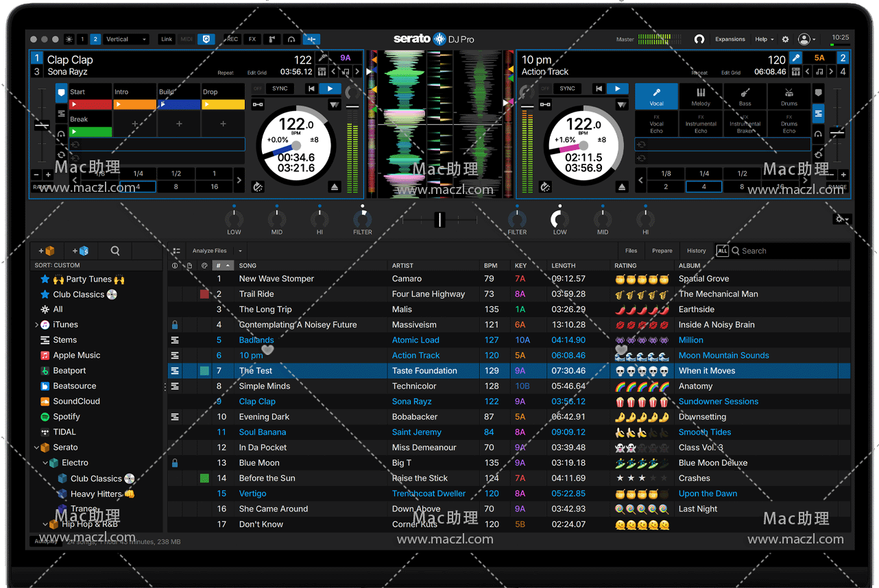
Task: Select the Vocal stem pad
Action: 656,96
